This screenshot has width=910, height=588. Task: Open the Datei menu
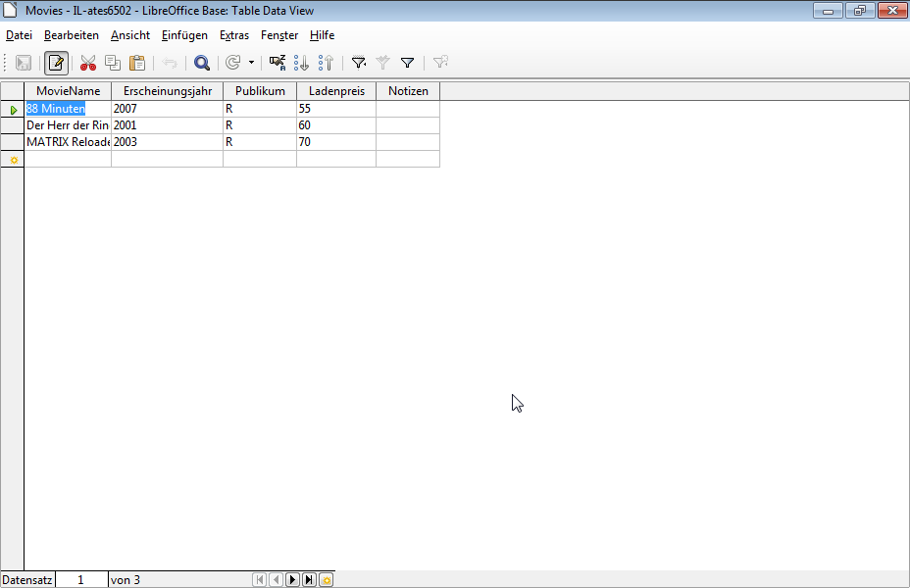(x=20, y=35)
